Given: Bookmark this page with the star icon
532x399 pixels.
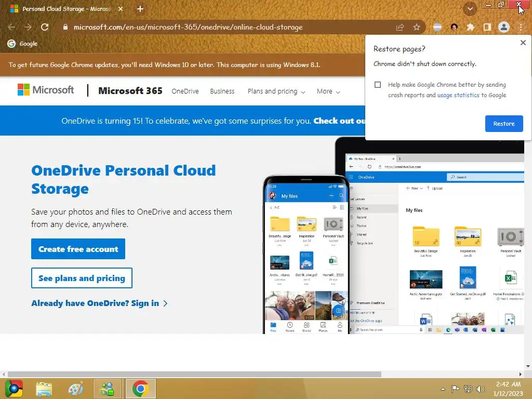Looking at the screenshot, I should coord(417,27).
